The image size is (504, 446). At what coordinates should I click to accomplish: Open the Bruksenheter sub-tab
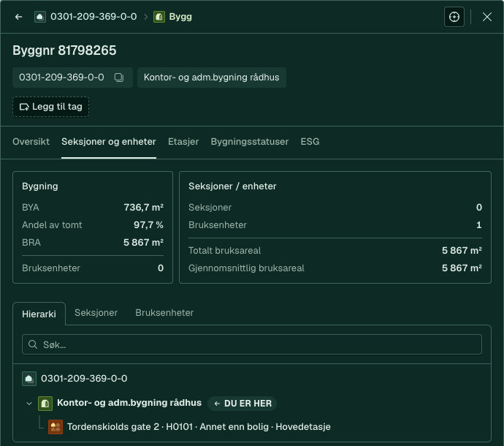(x=164, y=313)
